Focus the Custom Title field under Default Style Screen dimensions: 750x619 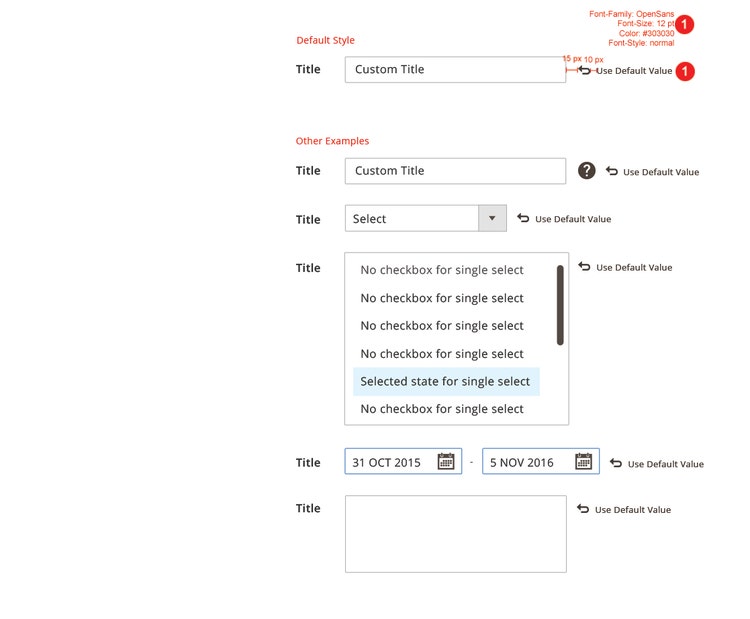click(455, 70)
